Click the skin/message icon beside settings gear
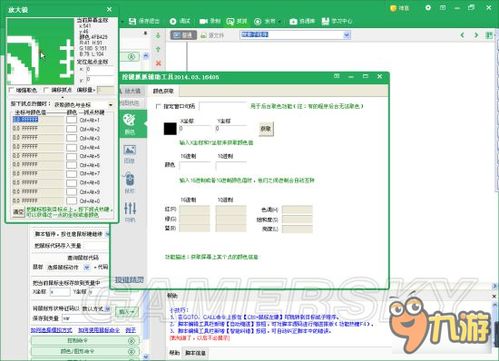Screen dimensions: 499x361 [443, 7]
